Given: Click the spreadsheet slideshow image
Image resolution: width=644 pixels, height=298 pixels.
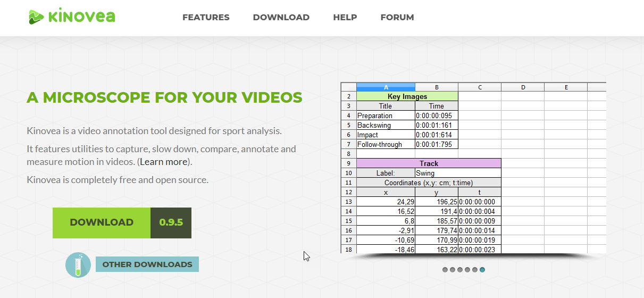Looking at the screenshot, I should coord(473,168).
